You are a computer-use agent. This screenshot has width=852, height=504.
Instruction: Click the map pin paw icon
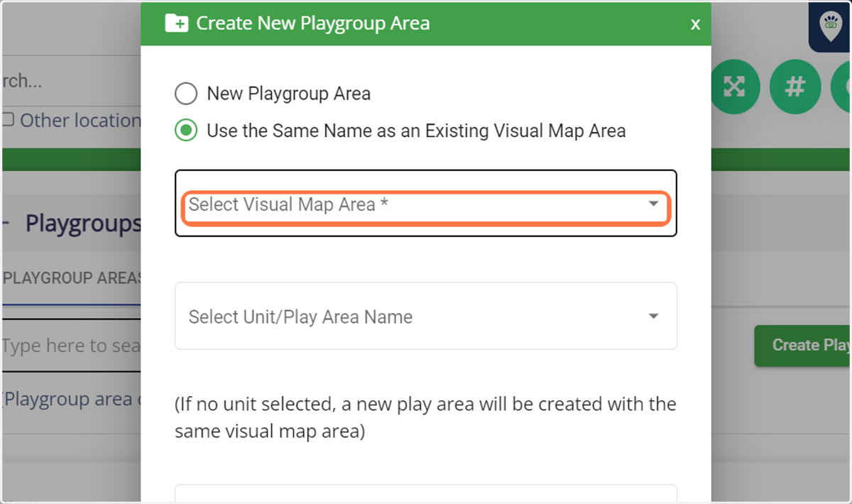[830, 26]
